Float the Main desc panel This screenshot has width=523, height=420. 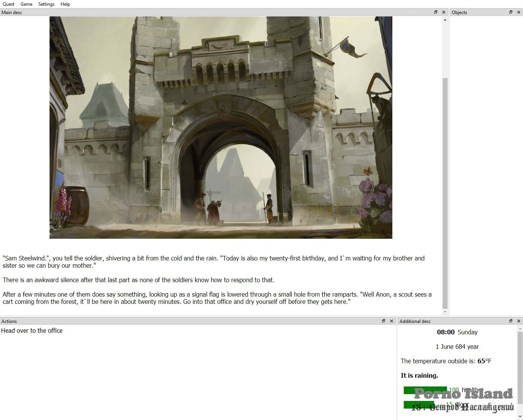(x=436, y=12)
